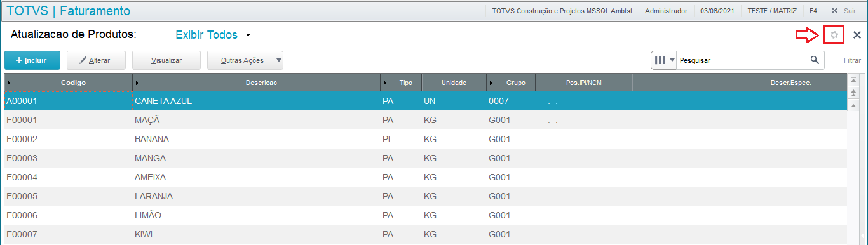Viewport: 868px width, 245px height.
Task: Click the Tipo column sort arrow
Action: pos(386,83)
